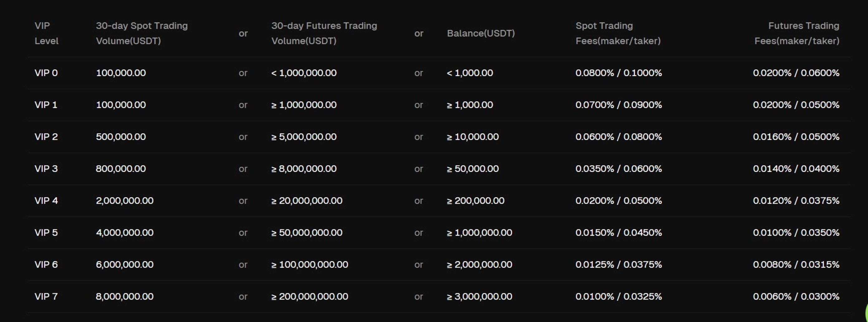Select VIP 1 futures fees 0.0200% / 0.0500%
The height and width of the screenshot is (322, 868).
796,105
